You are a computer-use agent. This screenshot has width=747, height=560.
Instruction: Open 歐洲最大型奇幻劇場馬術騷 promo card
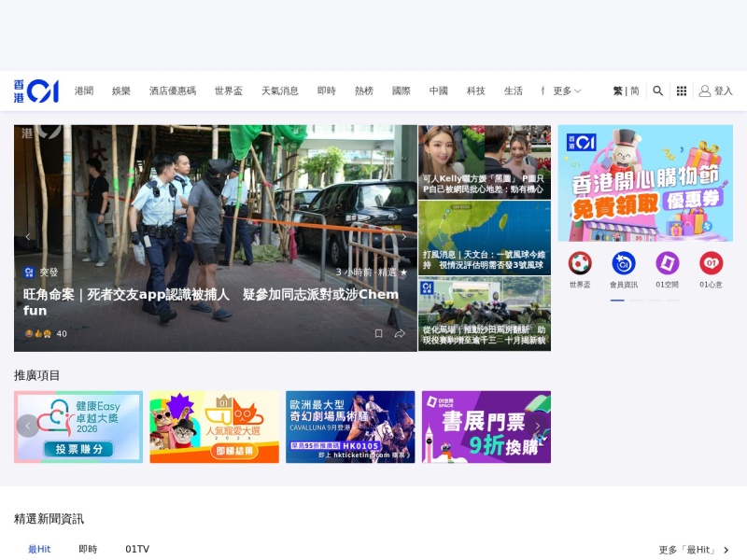(x=350, y=427)
